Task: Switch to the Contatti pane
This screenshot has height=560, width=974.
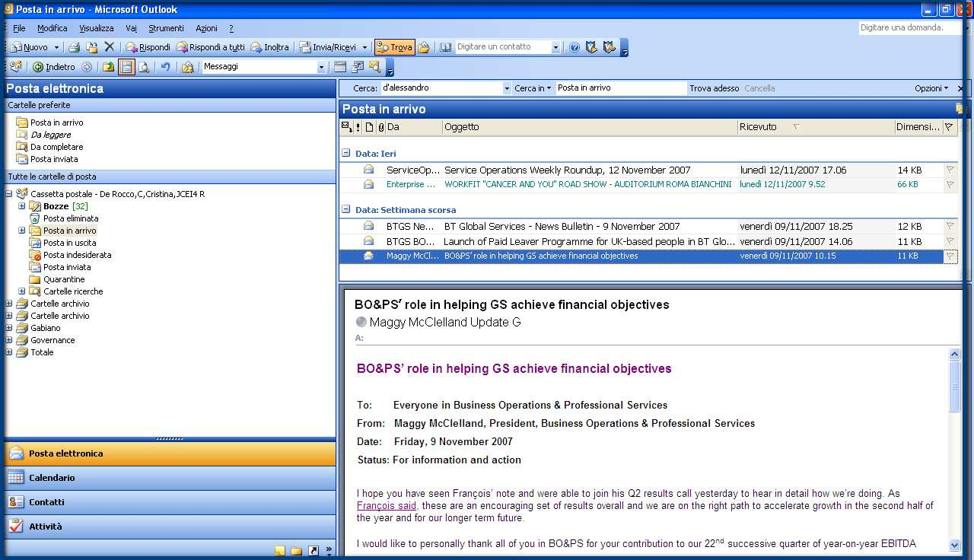Action: 170,502
